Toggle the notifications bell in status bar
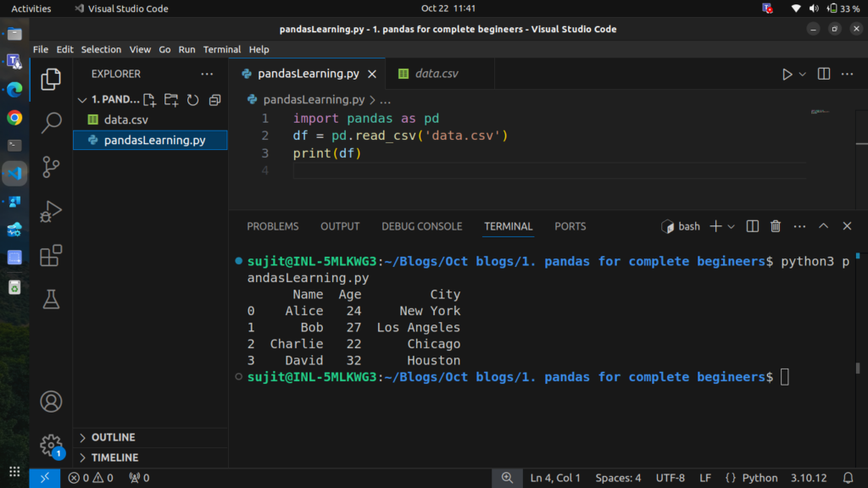The image size is (868, 488). 848,478
